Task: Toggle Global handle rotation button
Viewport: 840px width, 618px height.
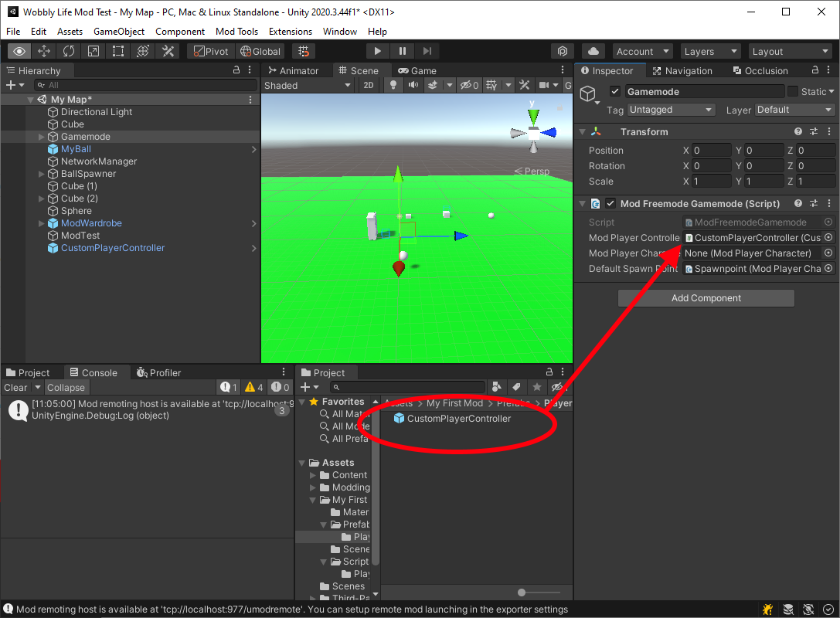Action: coord(260,52)
